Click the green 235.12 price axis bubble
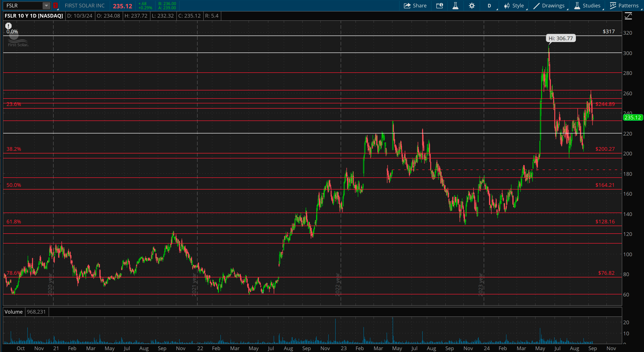 (633, 117)
